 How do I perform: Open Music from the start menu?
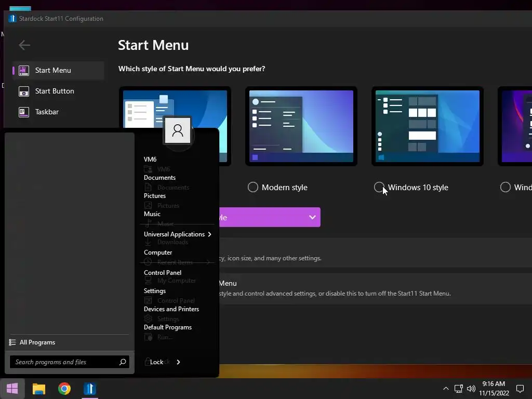click(152, 214)
